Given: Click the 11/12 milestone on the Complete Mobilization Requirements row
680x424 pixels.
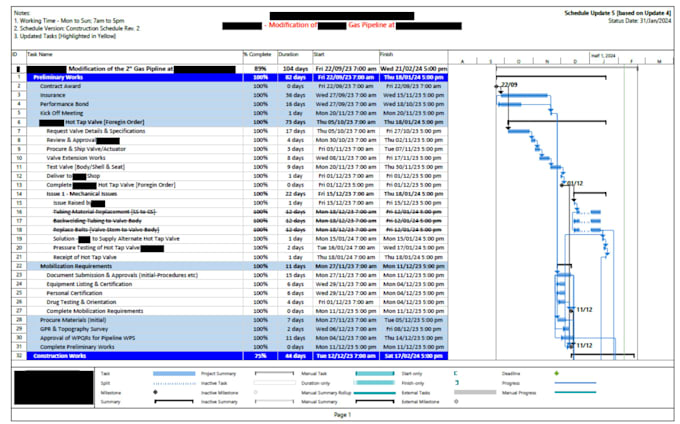Looking at the screenshot, I should pyautogui.click(x=572, y=310).
